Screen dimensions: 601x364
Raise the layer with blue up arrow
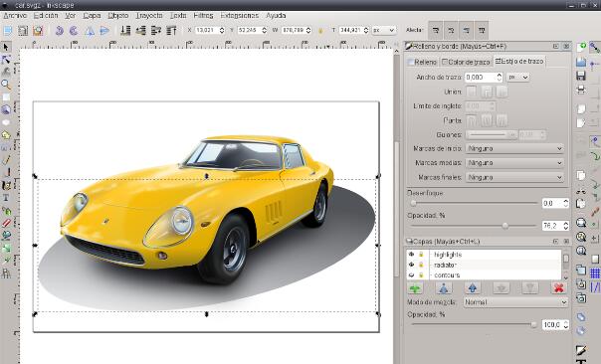coord(473,287)
